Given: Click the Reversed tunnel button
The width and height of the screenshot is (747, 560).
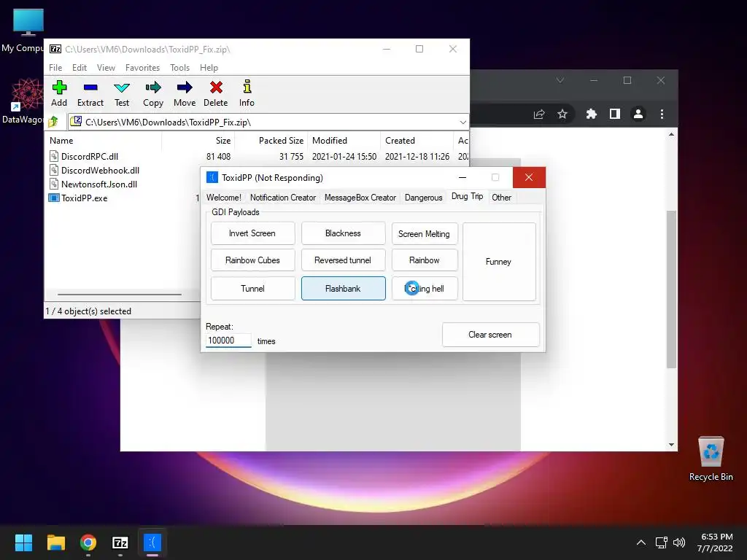Looking at the screenshot, I should (x=343, y=260).
